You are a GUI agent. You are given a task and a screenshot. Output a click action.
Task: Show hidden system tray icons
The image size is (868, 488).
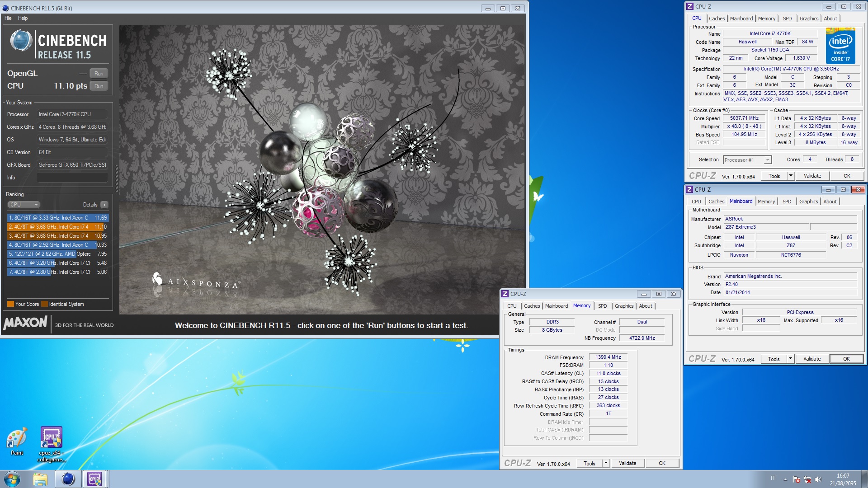click(x=785, y=479)
